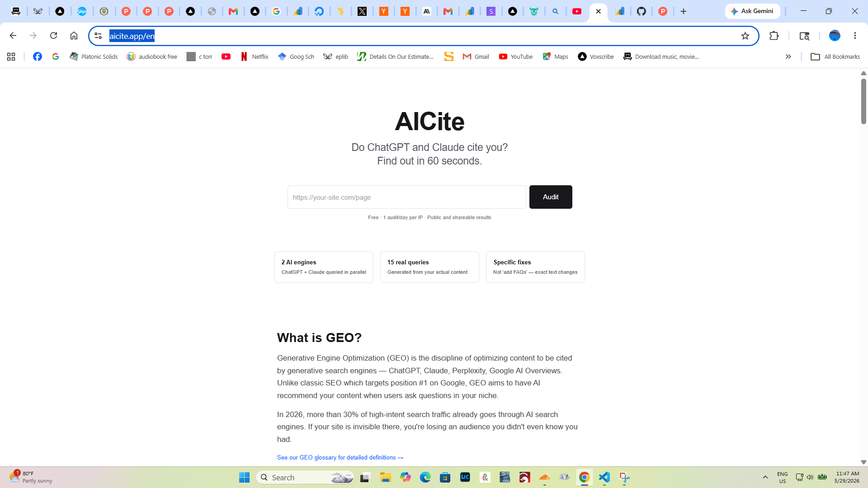Open the Platonic Solids bookmark
868x488 pixels.
94,56
